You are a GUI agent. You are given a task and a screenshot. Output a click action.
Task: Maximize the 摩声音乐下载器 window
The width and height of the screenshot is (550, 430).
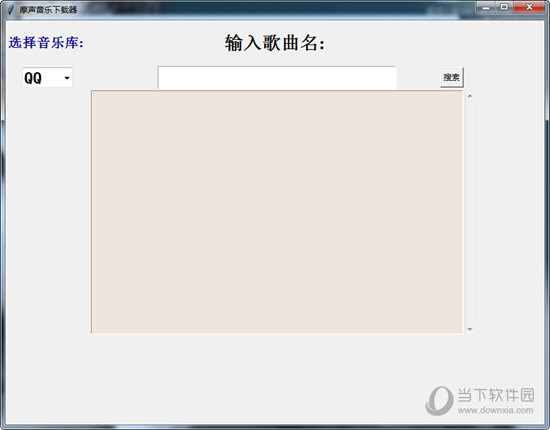click(504, 7)
